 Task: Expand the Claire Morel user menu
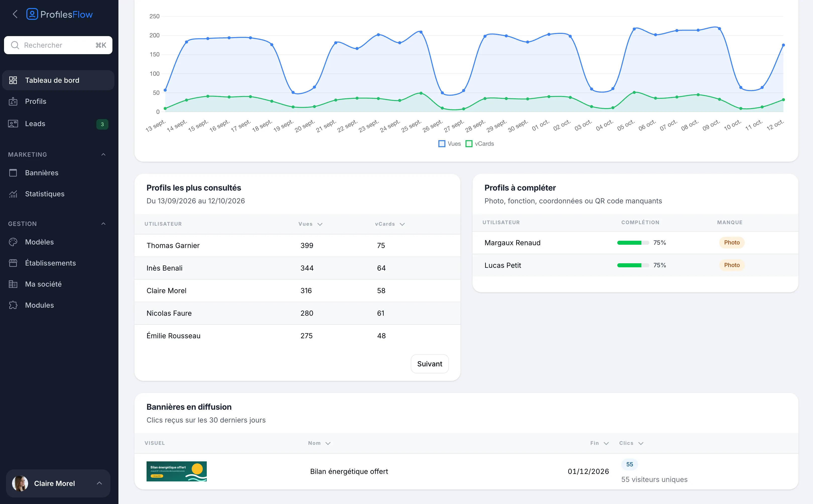pos(58,483)
